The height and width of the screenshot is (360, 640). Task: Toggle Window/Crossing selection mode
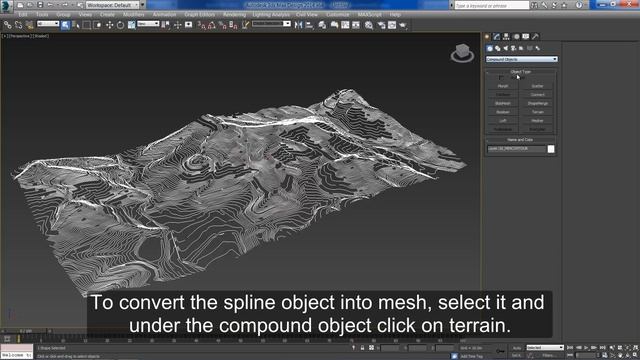click(x=97, y=25)
